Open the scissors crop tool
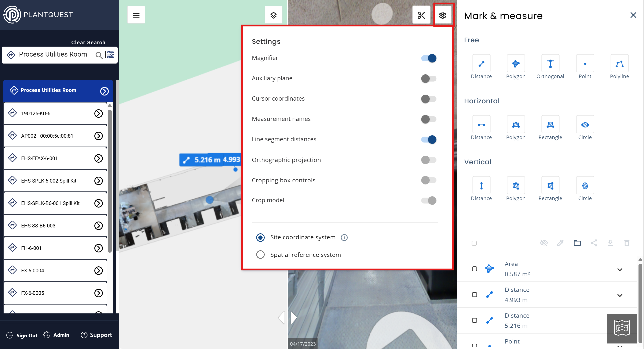The image size is (644, 349). click(x=421, y=15)
